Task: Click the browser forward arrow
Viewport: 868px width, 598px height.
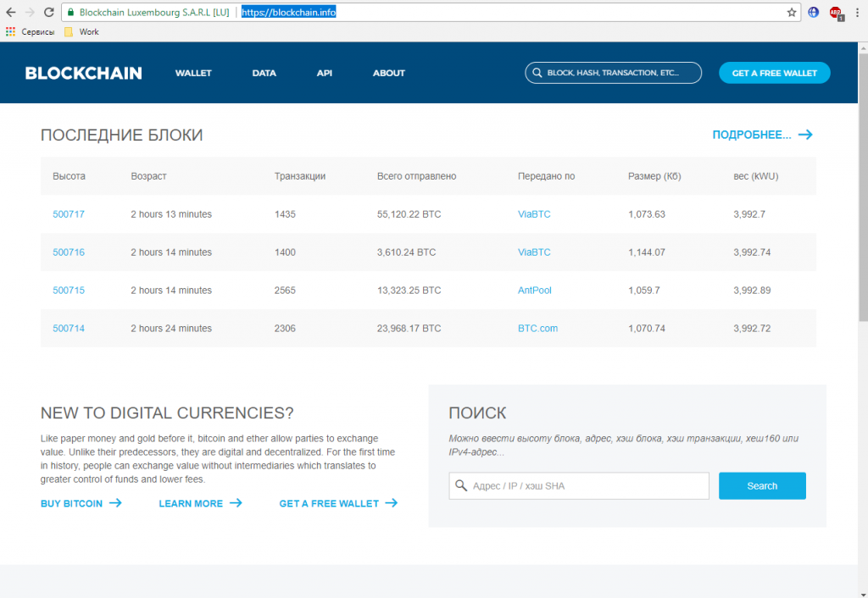Action: point(30,12)
